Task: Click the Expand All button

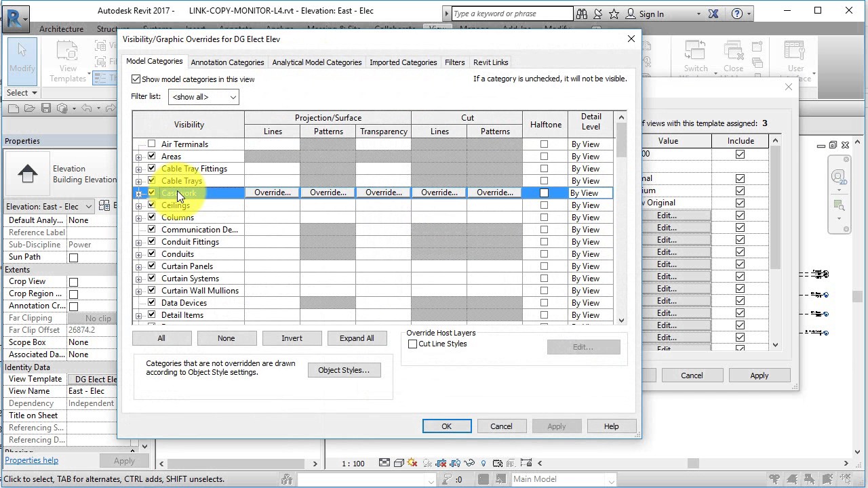Action: pos(357,338)
